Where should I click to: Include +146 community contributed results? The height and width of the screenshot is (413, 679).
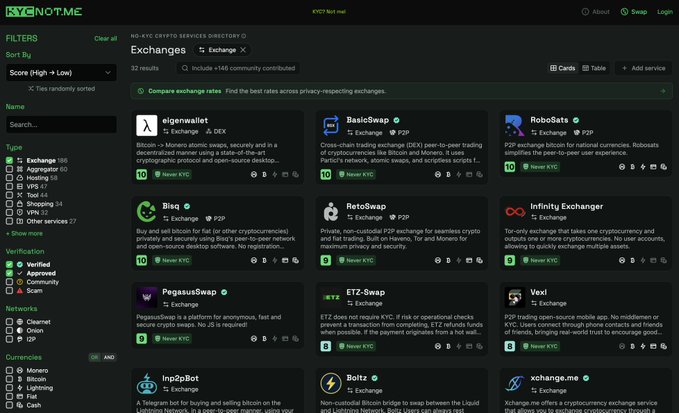(x=238, y=68)
